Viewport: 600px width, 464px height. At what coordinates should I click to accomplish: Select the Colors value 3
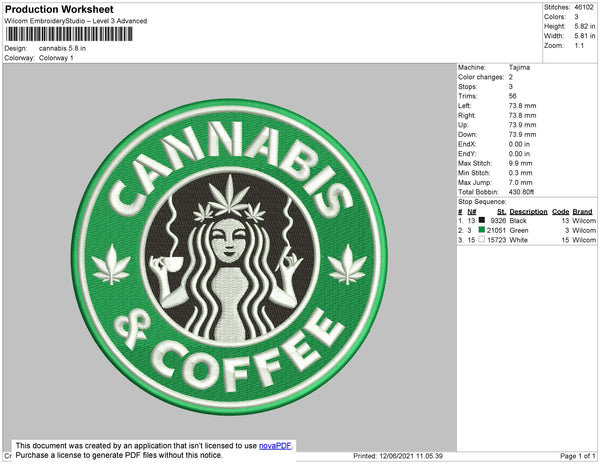coord(576,17)
